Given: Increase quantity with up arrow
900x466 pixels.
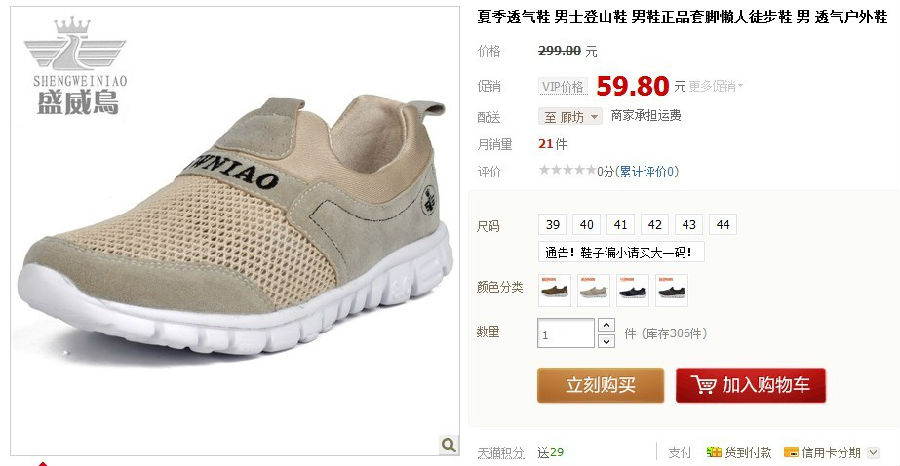Looking at the screenshot, I should (607, 325).
